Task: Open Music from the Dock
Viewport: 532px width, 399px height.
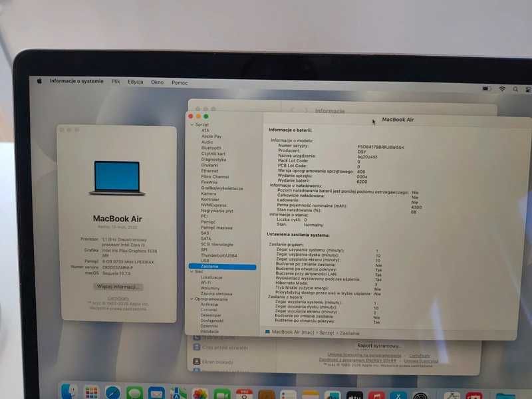Action: click(376, 396)
